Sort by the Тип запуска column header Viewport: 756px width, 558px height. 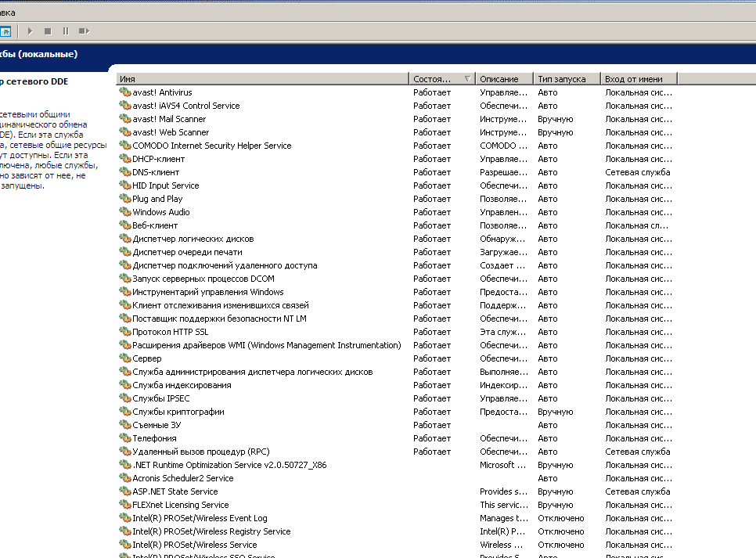click(567, 79)
